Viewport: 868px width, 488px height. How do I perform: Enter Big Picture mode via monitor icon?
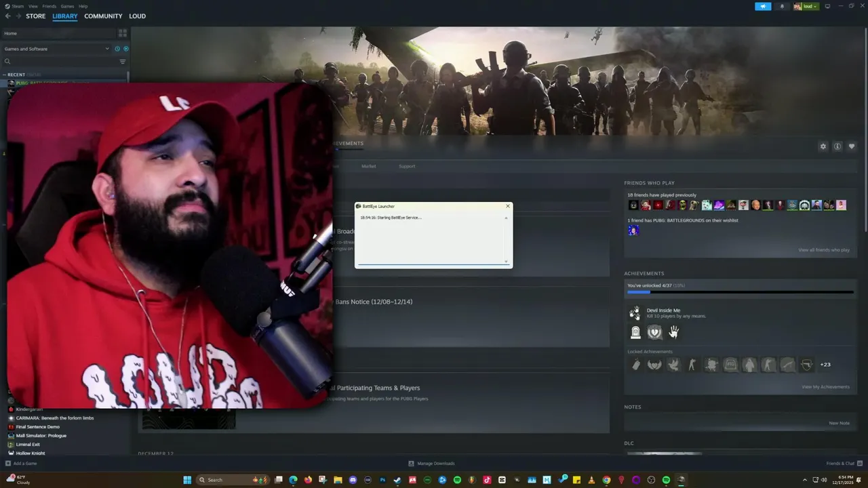(x=827, y=6)
